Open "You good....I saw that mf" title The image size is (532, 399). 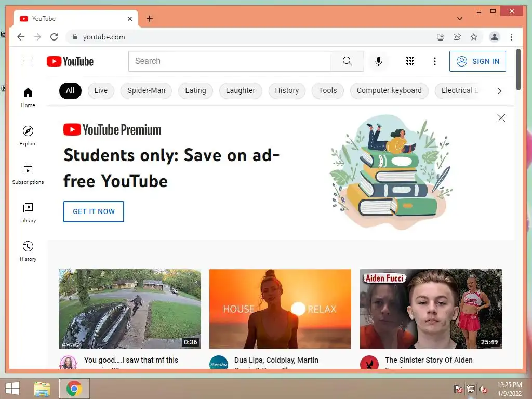pyautogui.click(x=131, y=360)
